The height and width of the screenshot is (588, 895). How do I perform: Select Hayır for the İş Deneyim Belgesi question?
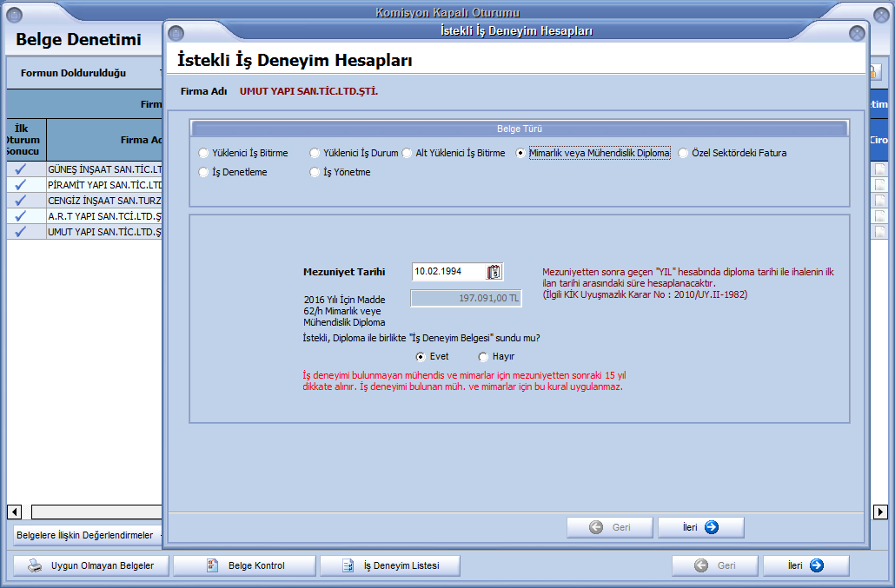(x=483, y=357)
